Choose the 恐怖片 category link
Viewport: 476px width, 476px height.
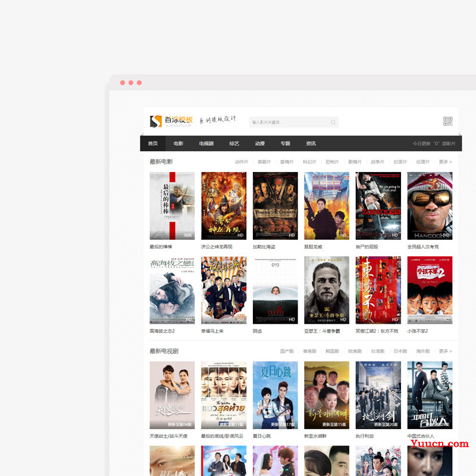tap(332, 162)
